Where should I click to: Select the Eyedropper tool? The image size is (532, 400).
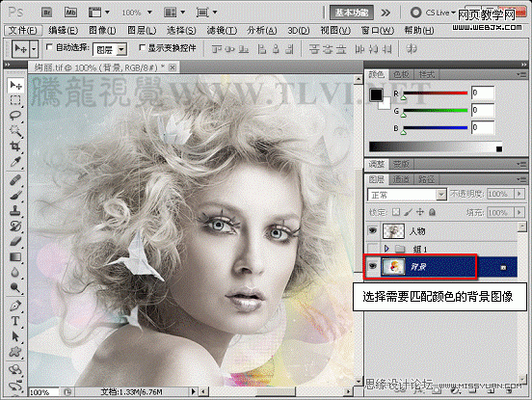[x=15, y=162]
